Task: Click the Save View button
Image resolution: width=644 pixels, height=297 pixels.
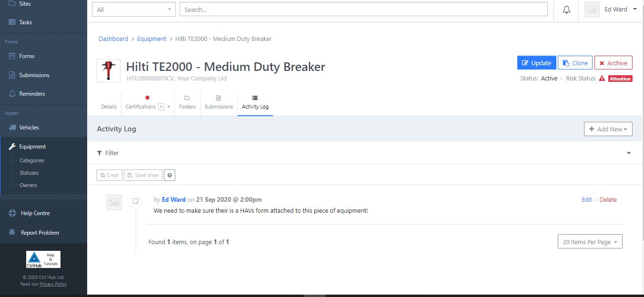Action: (143, 175)
